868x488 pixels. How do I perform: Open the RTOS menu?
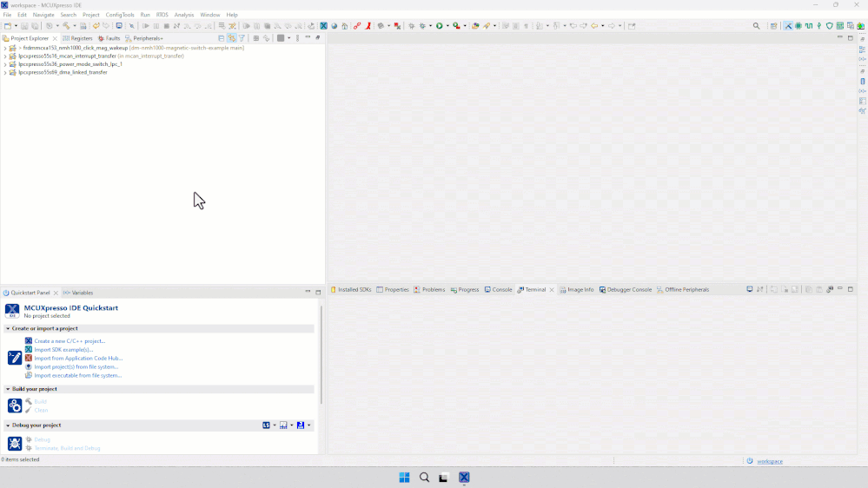[162, 15]
